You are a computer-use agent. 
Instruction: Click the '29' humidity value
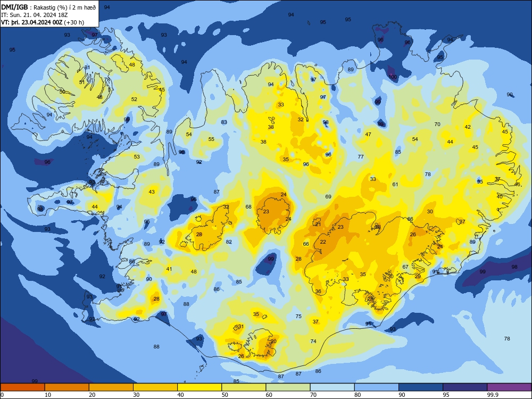418,277
